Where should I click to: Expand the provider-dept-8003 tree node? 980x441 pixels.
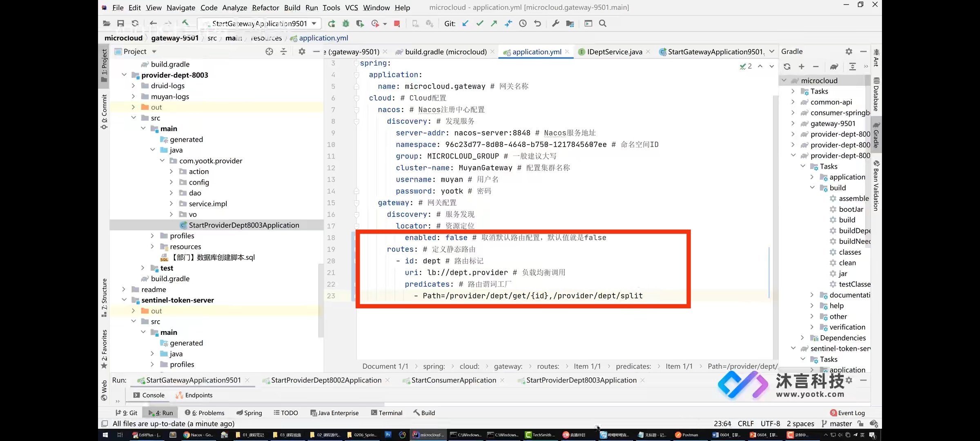tap(125, 74)
